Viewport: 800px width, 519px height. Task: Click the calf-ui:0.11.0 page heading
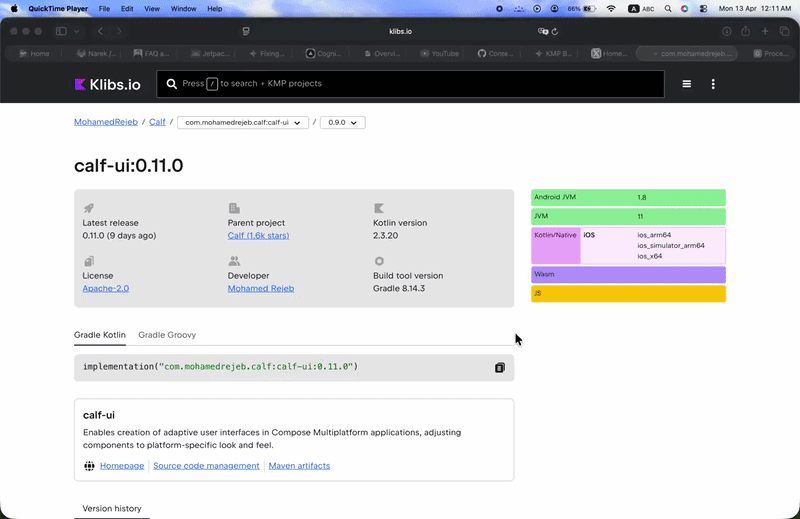point(129,165)
